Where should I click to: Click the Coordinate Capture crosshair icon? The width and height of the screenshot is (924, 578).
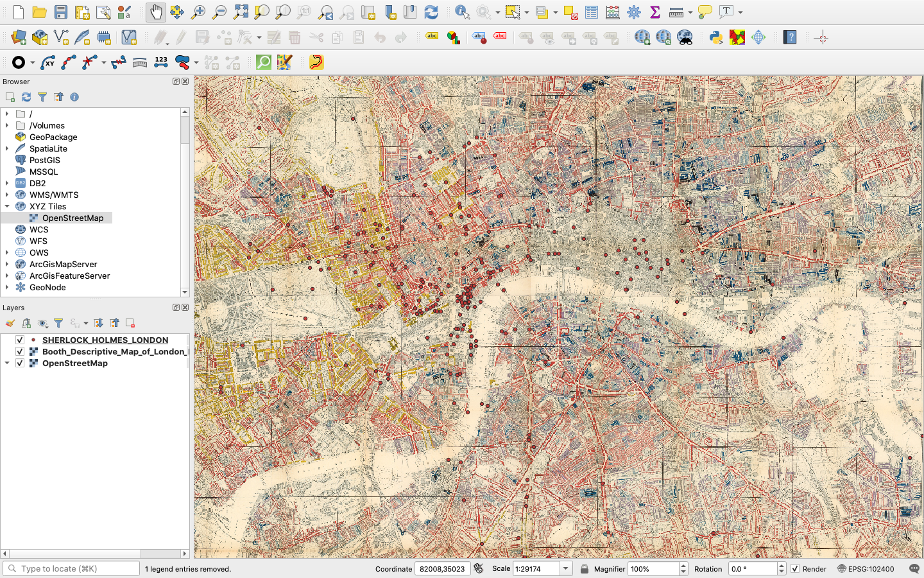821,38
